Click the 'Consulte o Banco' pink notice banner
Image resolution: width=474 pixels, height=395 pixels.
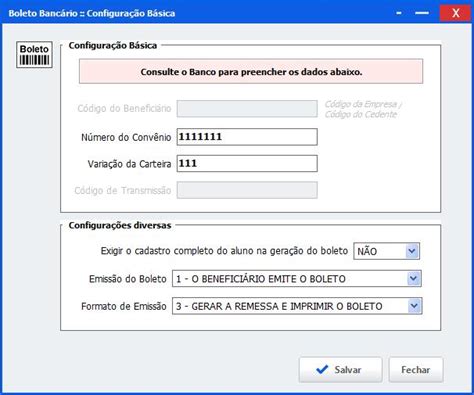coord(251,72)
